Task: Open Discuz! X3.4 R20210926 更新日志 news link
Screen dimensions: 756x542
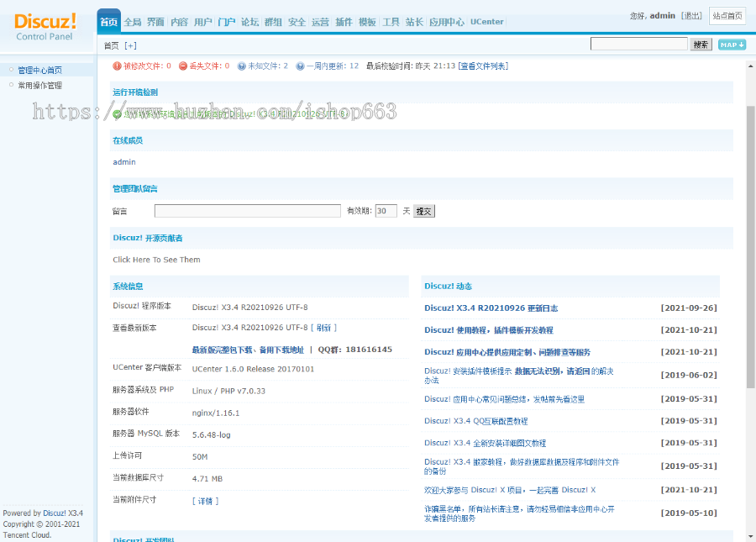Action: (x=491, y=308)
